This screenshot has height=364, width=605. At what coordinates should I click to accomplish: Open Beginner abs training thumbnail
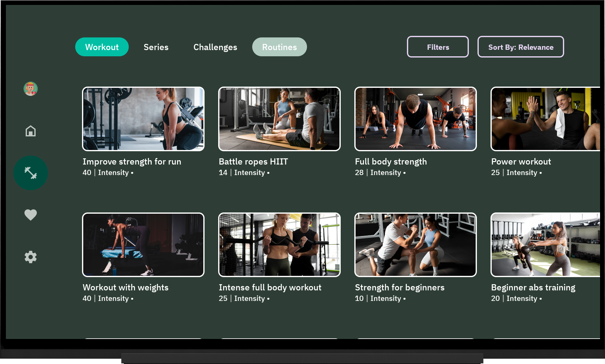tap(545, 245)
